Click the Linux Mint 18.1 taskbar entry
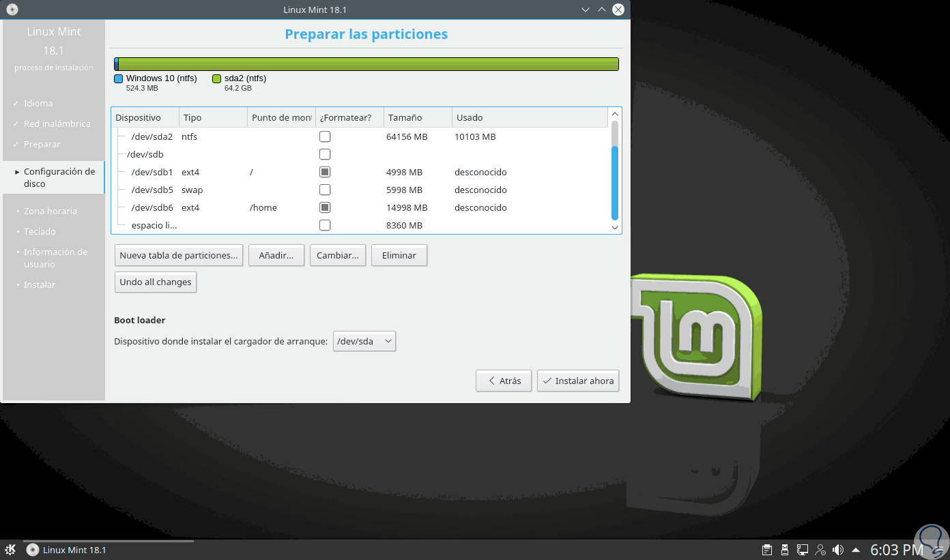This screenshot has width=950, height=560. [x=107, y=550]
